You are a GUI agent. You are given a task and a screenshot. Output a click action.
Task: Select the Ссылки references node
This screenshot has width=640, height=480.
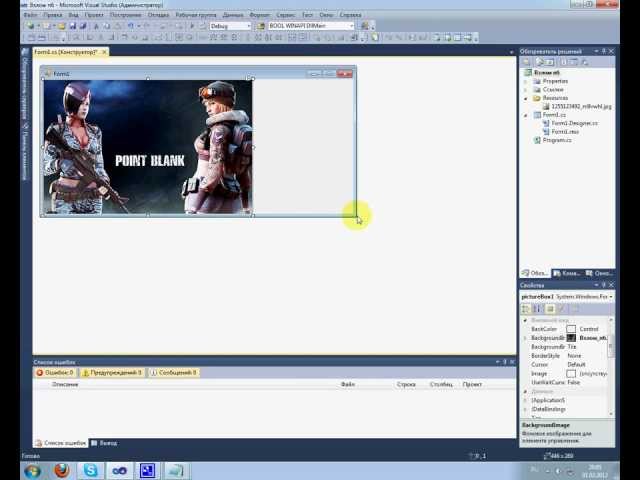point(553,89)
